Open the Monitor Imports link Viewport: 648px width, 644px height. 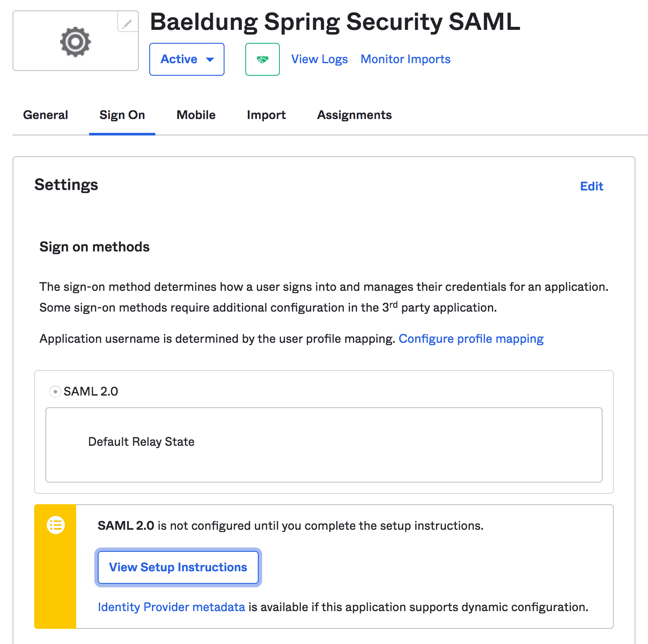tap(405, 59)
